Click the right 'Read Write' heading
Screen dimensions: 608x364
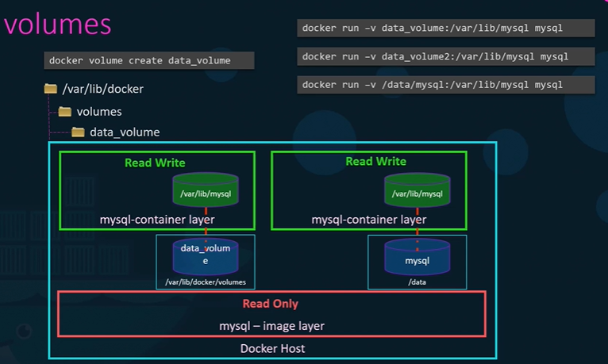pos(375,161)
